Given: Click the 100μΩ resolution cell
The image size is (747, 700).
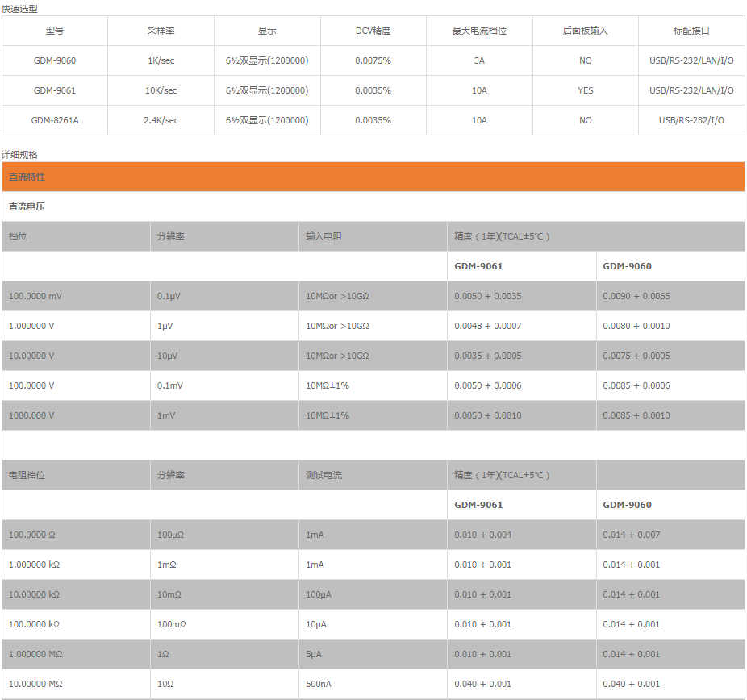Looking at the screenshot, I should 224,535.
